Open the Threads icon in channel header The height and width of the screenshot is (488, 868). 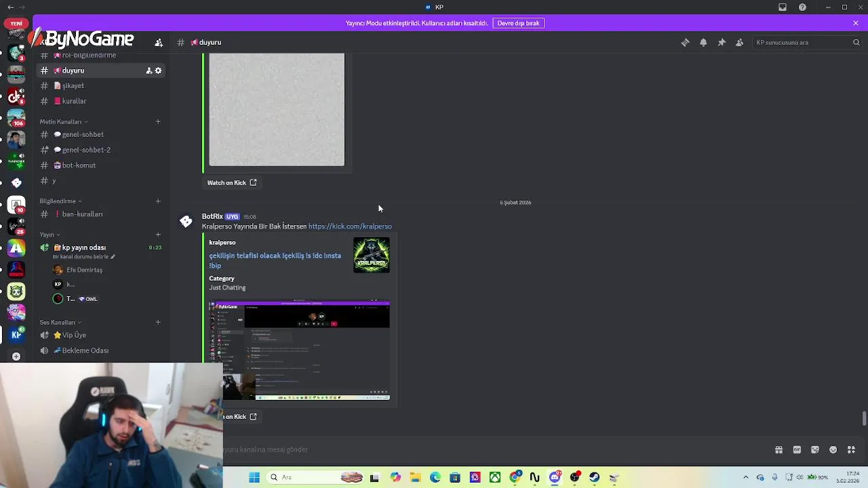(685, 42)
